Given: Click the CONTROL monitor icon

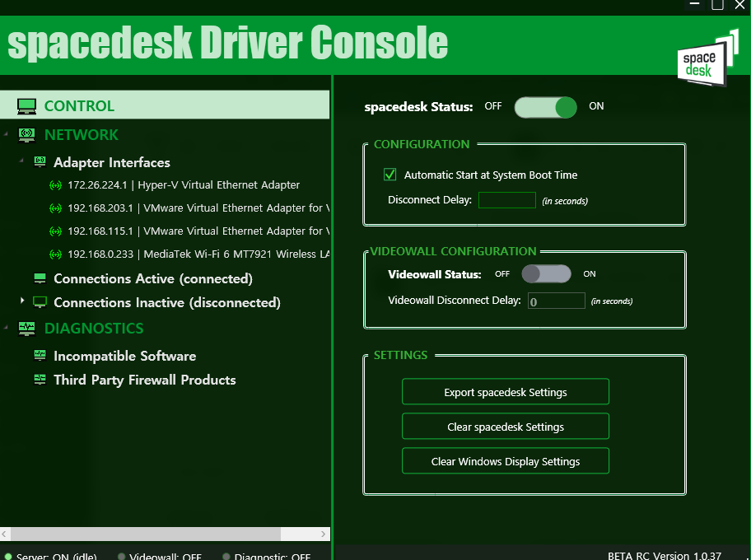Looking at the screenshot, I should 27,106.
